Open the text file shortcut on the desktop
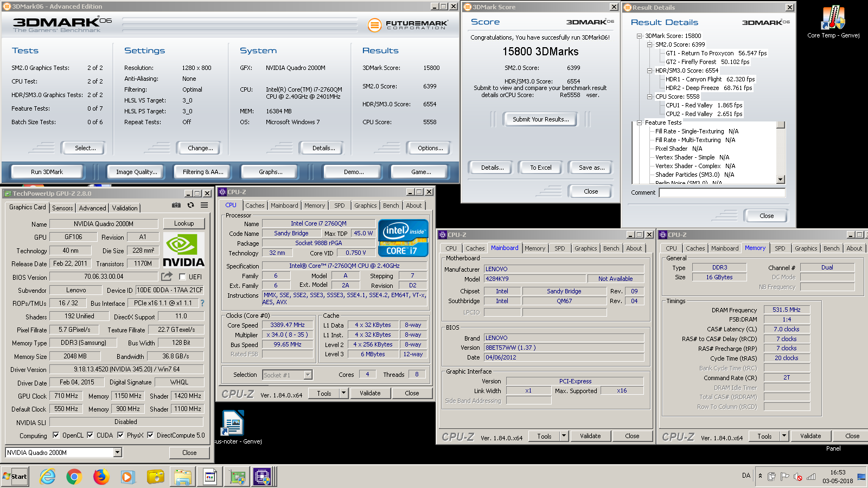Screen dimensions: 868x488 233,426
